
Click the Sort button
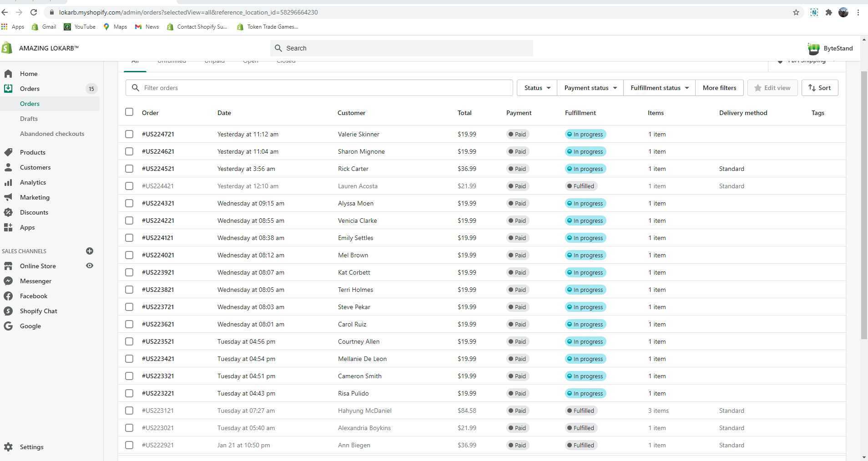pyautogui.click(x=819, y=88)
